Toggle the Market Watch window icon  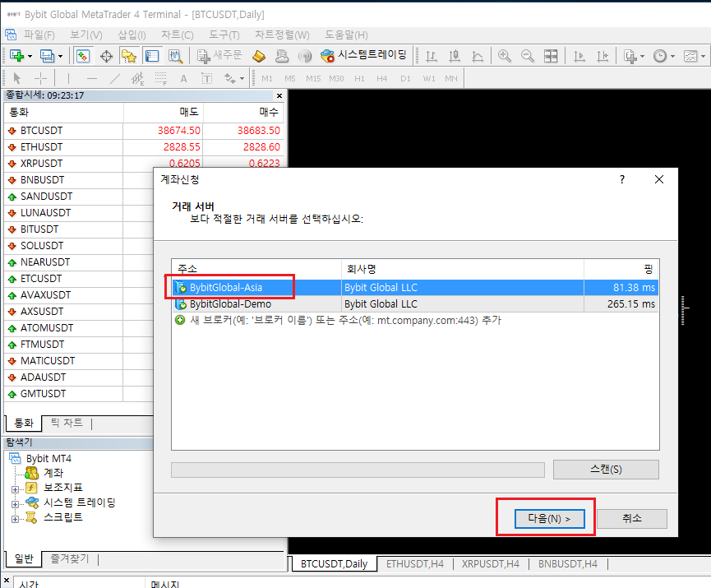click(x=83, y=56)
